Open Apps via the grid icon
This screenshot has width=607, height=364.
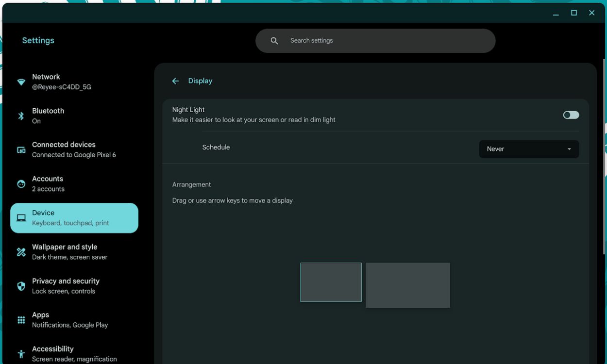[21, 319]
